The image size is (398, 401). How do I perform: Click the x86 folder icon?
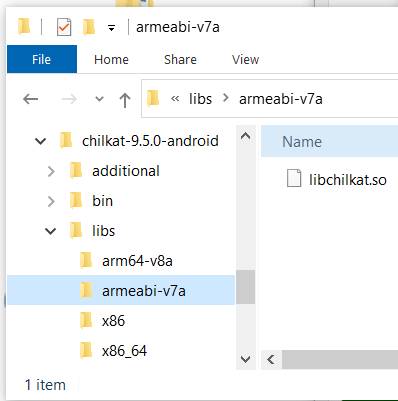86,320
